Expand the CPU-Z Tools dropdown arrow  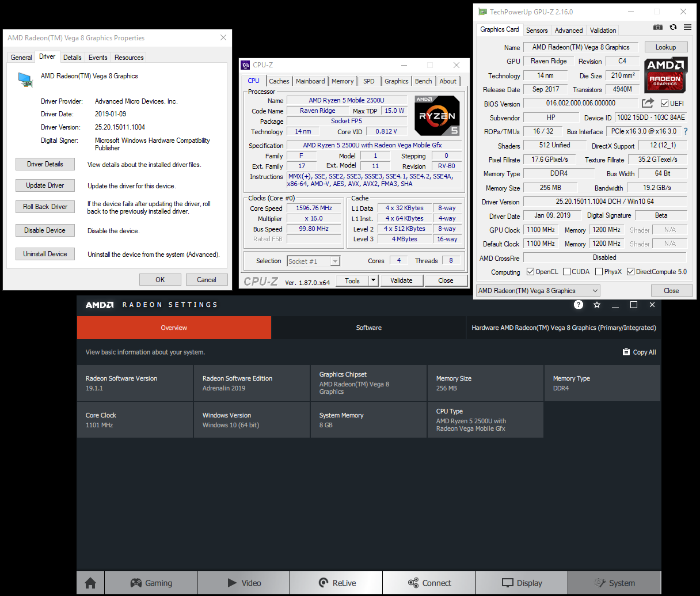click(373, 280)
